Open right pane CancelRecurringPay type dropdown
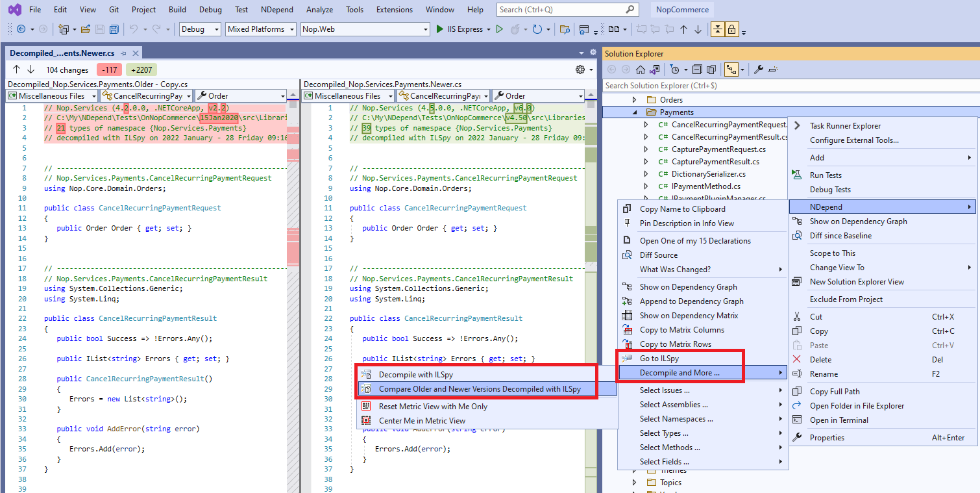Viewport: 980px width, 493px height. 444,95
